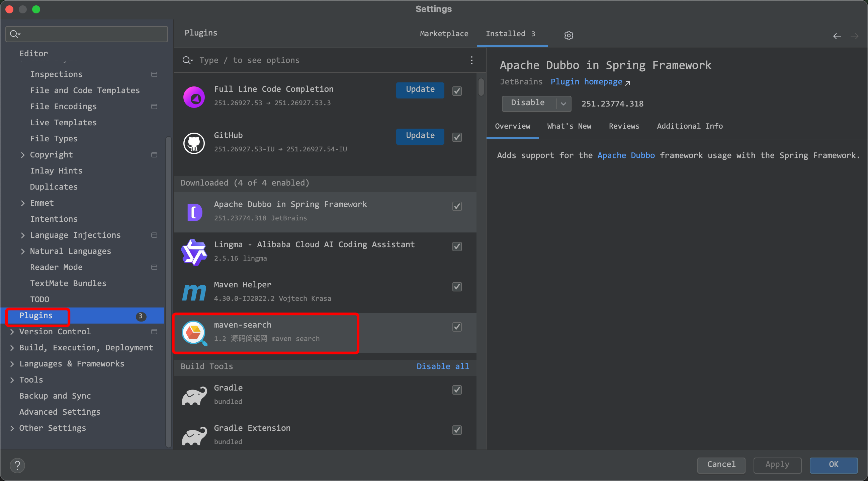Open the plugins gear settings menu
Screen dimensions: 868x481
point(569,35)
